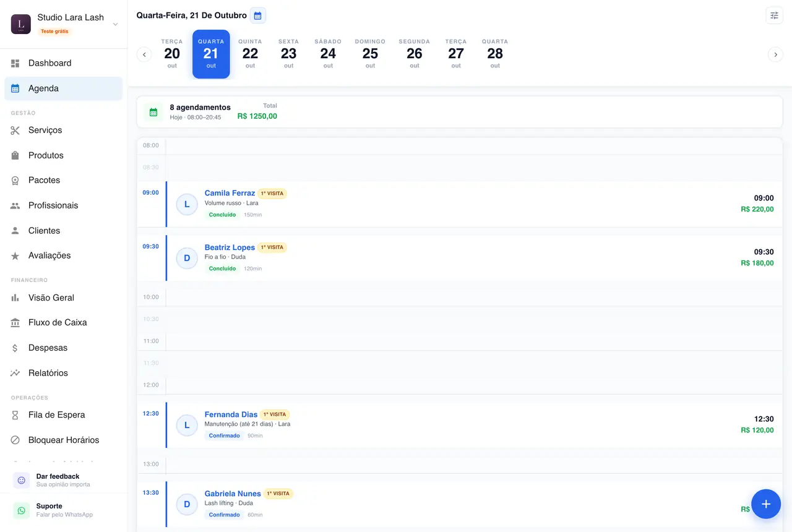The height and width of the screenshot is (532, 792).
Task: Click the shopping bag icon for Produtos
Action: tap(15, 155)
